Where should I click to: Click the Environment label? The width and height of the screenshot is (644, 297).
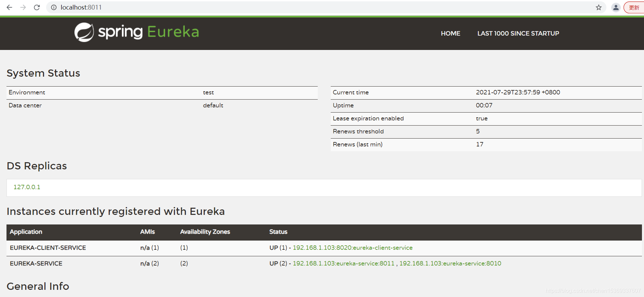(27, 92)
